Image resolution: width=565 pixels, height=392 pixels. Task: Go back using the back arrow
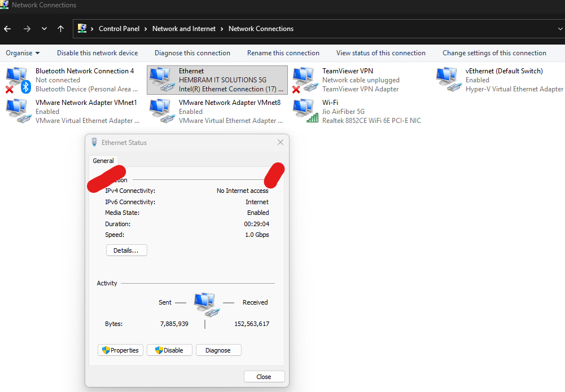click(7, 29)
